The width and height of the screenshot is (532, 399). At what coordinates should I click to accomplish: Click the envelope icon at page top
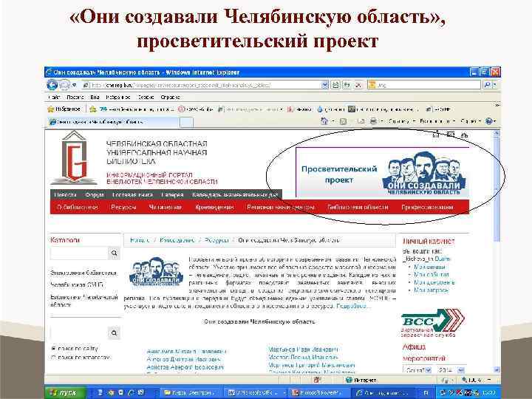(x=451, y=134)
